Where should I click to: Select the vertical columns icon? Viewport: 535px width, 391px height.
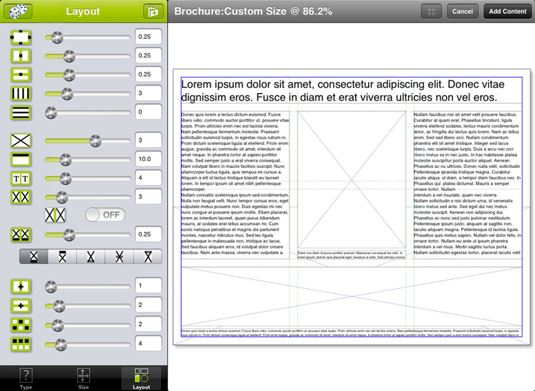tap(21, 93)
